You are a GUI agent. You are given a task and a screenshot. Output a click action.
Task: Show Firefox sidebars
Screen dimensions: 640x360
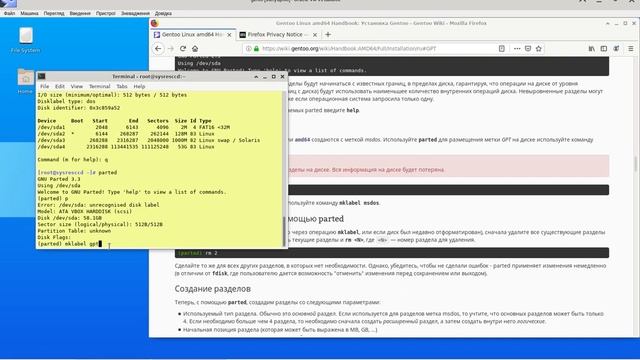604,49
